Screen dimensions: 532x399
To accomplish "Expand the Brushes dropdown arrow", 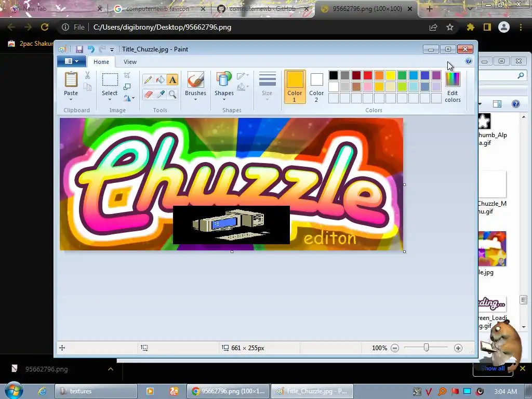I will (x=195, y=99).
